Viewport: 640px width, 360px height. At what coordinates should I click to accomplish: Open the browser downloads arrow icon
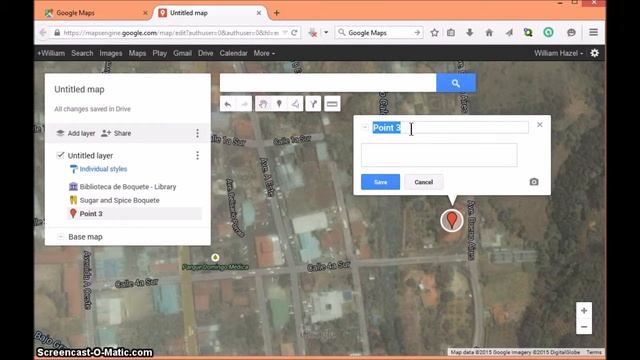(x=470, y=33)
